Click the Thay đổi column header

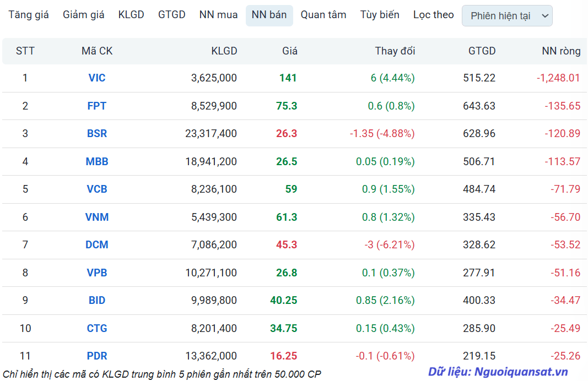tap(395, 51)
